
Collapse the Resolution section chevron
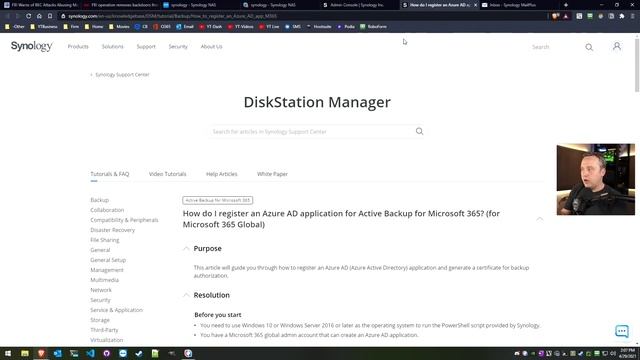[x=186, y=295]
